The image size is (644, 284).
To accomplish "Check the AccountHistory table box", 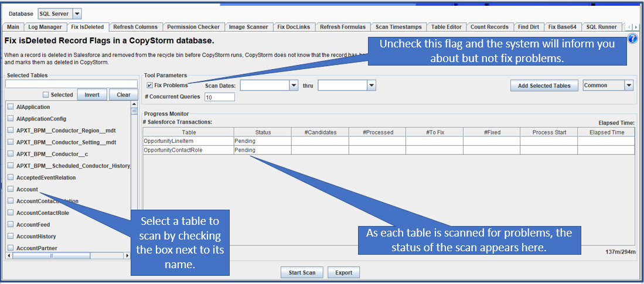I will (11, 237).
